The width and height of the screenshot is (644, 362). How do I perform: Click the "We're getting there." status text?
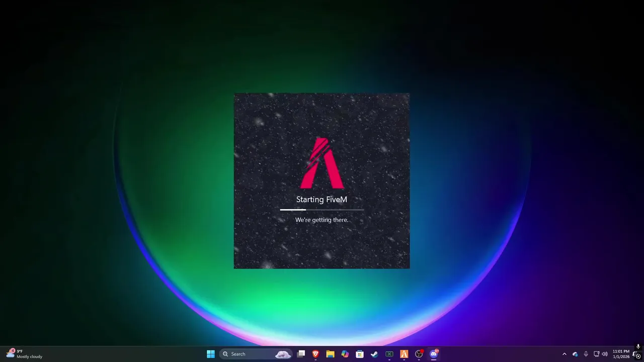[321, 220]
